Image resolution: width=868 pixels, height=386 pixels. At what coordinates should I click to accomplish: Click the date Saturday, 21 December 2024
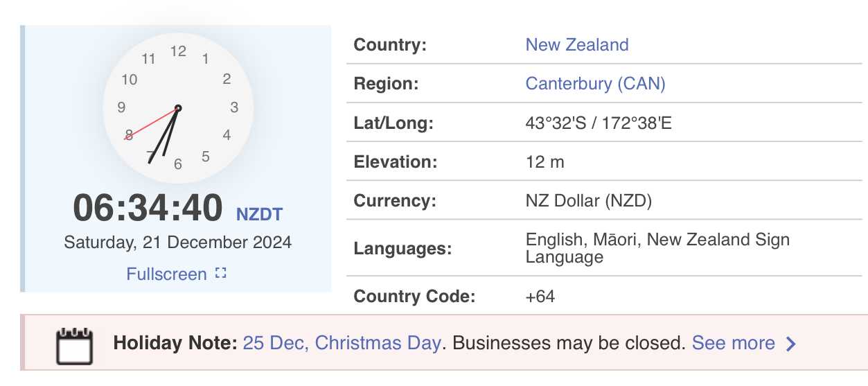[178, 243]
